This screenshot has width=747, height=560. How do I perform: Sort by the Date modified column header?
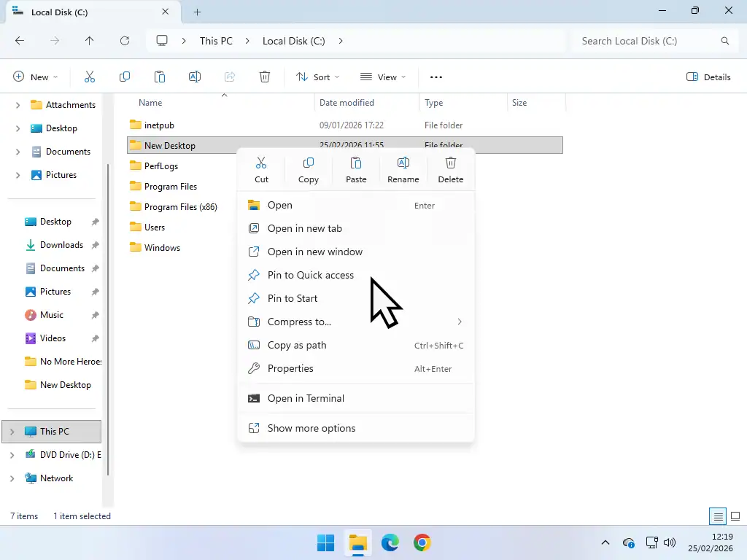(347, 103)
